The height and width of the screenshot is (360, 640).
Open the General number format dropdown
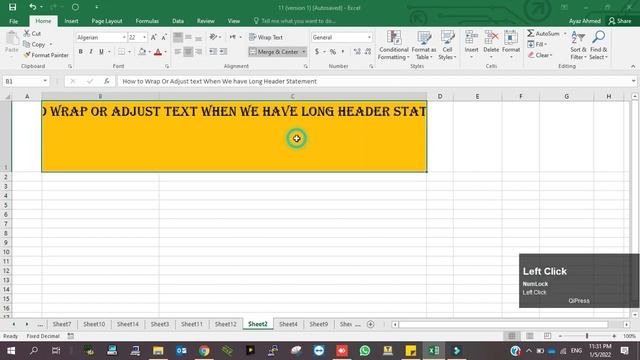pos(369,37)
